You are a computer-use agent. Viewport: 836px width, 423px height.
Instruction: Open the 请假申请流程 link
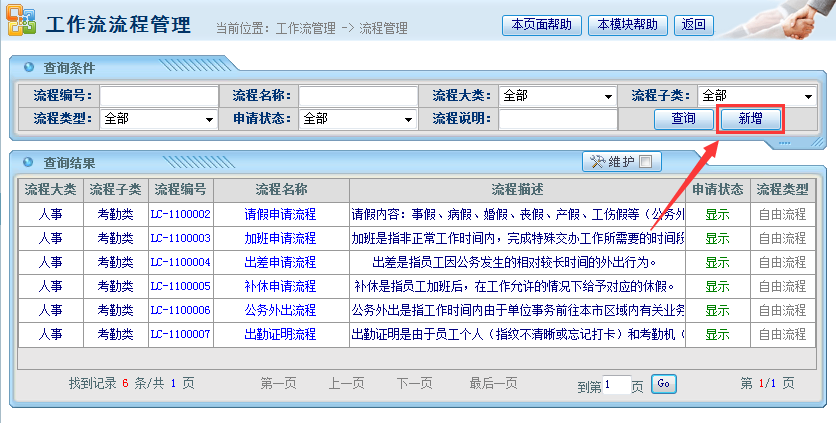(280, 214)
